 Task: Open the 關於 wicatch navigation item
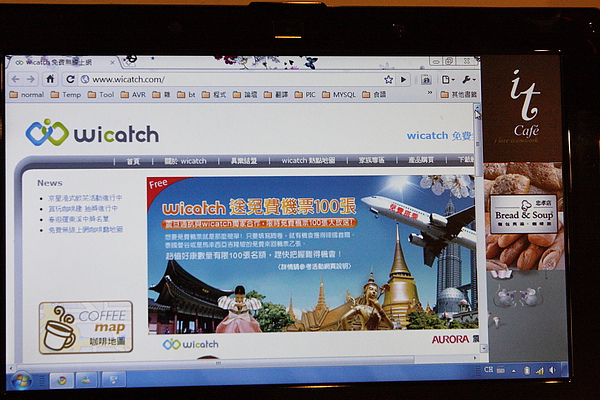[185, 161]
